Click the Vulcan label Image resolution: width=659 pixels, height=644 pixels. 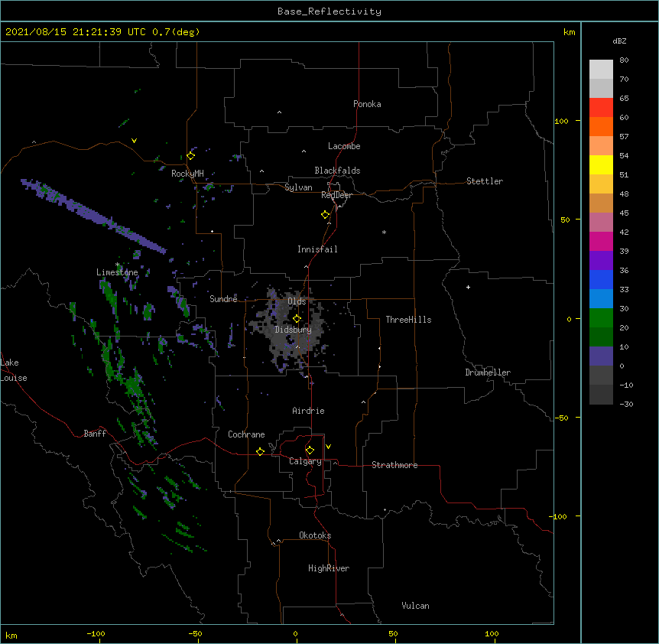click(x=415, y=606)
